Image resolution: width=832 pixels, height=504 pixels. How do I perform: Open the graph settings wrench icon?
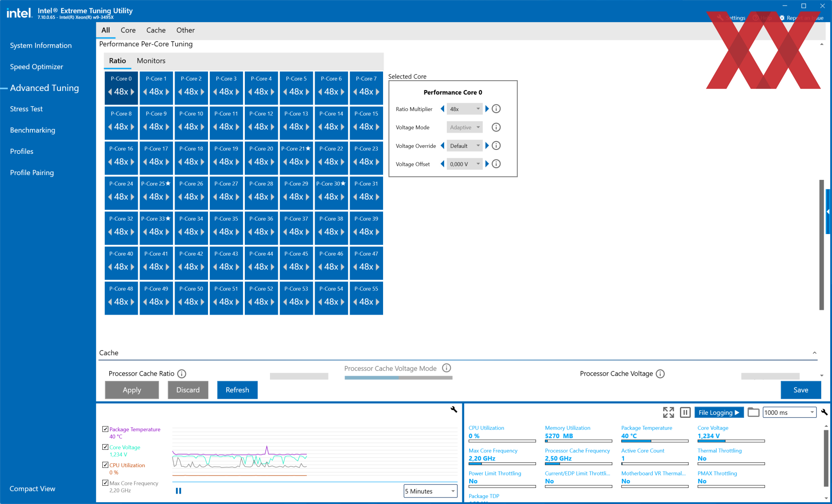pyautogui.click(x=454, y=410)
